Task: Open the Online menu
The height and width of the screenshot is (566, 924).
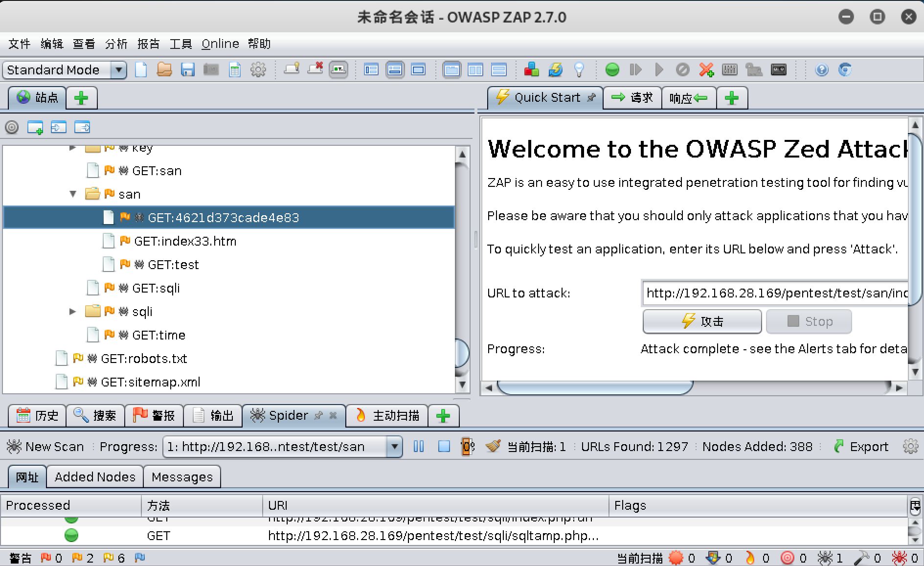Action: (220, 44)
